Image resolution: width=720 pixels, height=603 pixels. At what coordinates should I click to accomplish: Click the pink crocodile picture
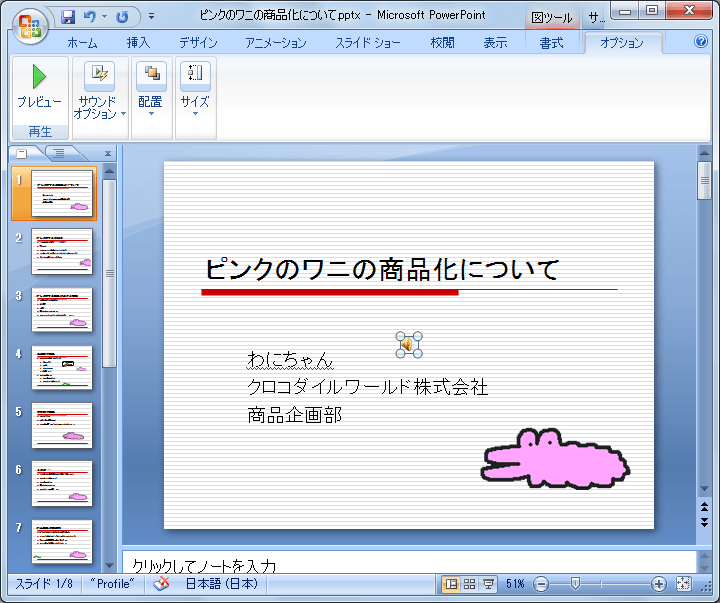pos(555,459)
